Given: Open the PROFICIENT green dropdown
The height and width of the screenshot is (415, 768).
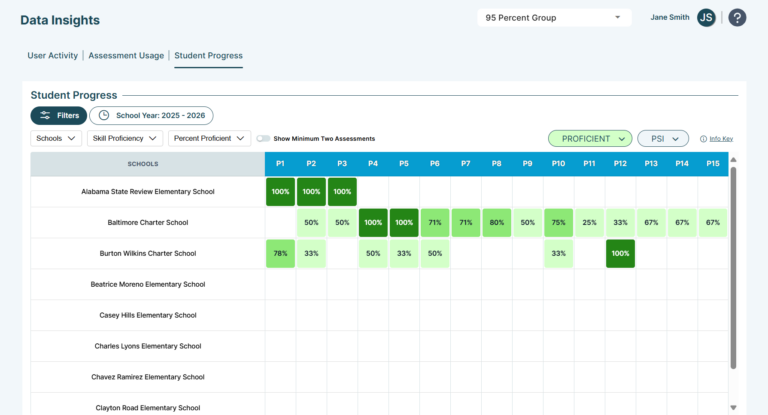Looking at the screenshot, I should click(590, 139).
